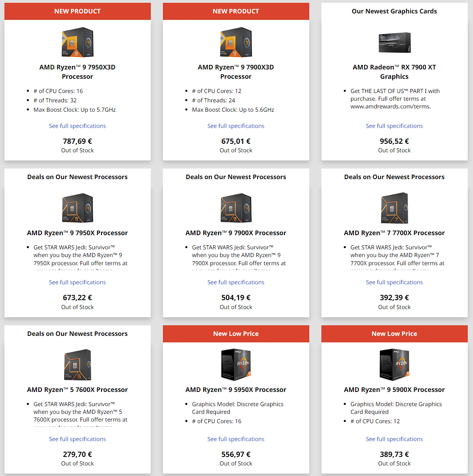Viewport: 473px width, 476px height.
Task: Click the NEW PRODUCT banner above Ryzen 9 7950X3D
Action: coord(78,11)
